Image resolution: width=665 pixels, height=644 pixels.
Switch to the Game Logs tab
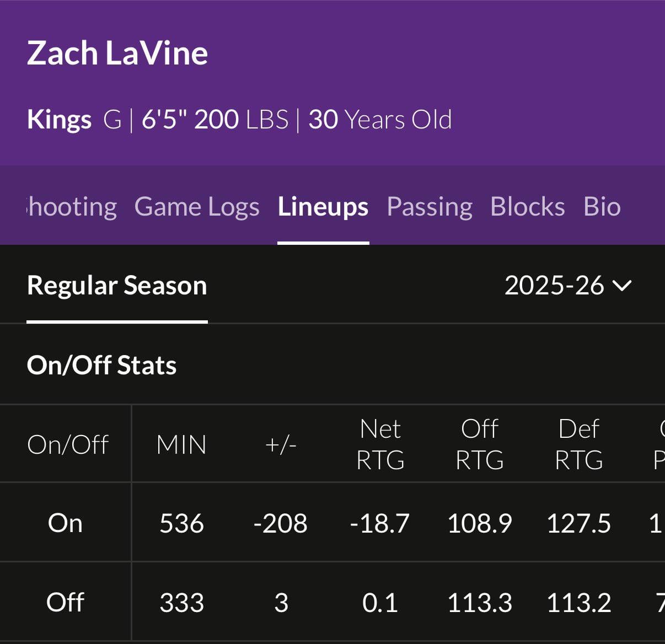[197, 207]
